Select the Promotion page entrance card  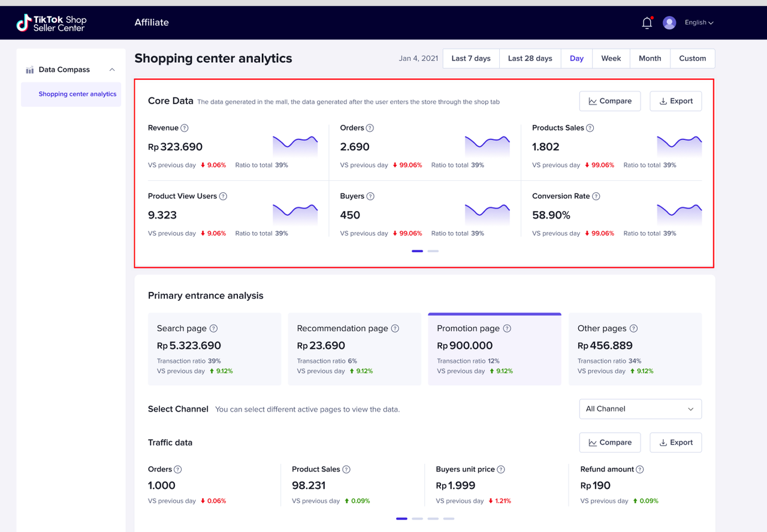click(494, 349)
